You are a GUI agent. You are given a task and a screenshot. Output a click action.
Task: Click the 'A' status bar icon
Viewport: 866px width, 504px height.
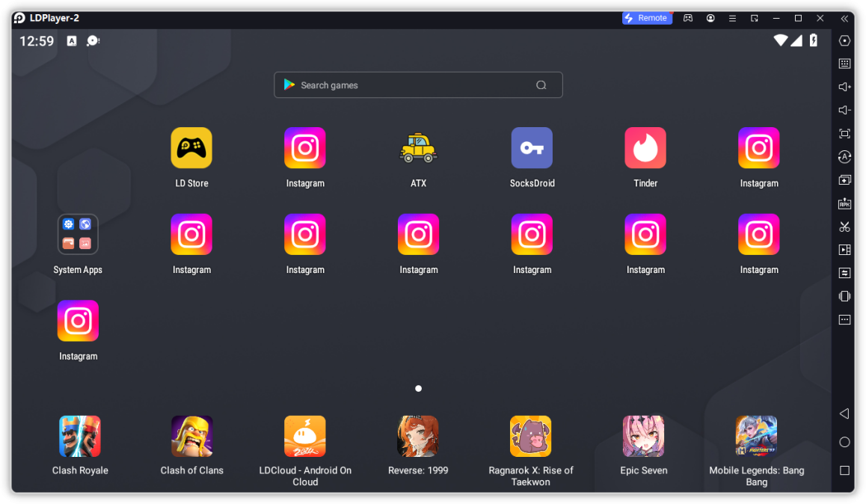click(72, 41)
